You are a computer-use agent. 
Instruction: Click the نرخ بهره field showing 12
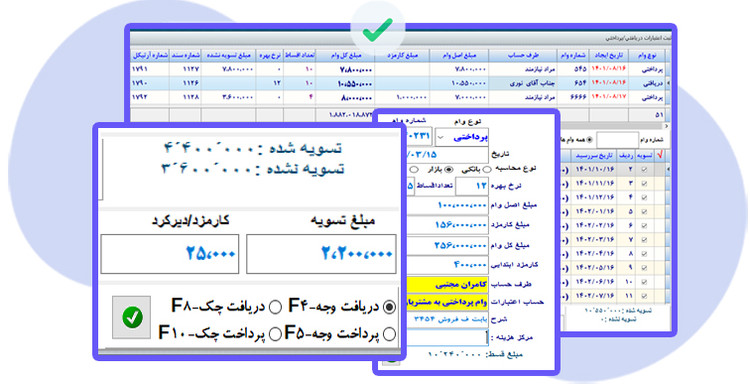[x=472, y=187]
